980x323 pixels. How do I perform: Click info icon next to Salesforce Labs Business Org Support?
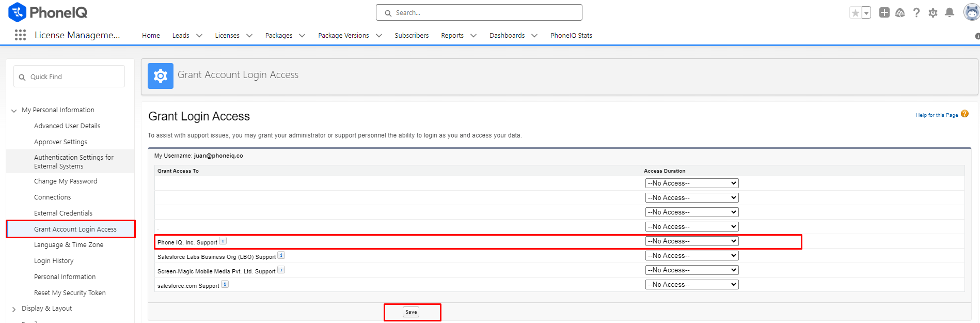tap(281, 255)
